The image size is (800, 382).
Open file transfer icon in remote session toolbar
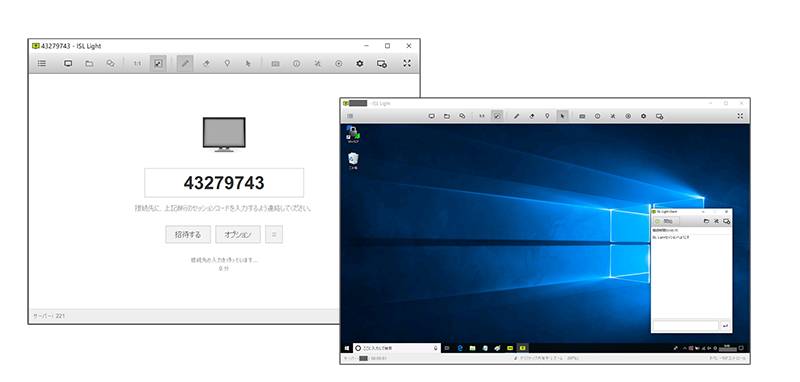tap(447, 116)
